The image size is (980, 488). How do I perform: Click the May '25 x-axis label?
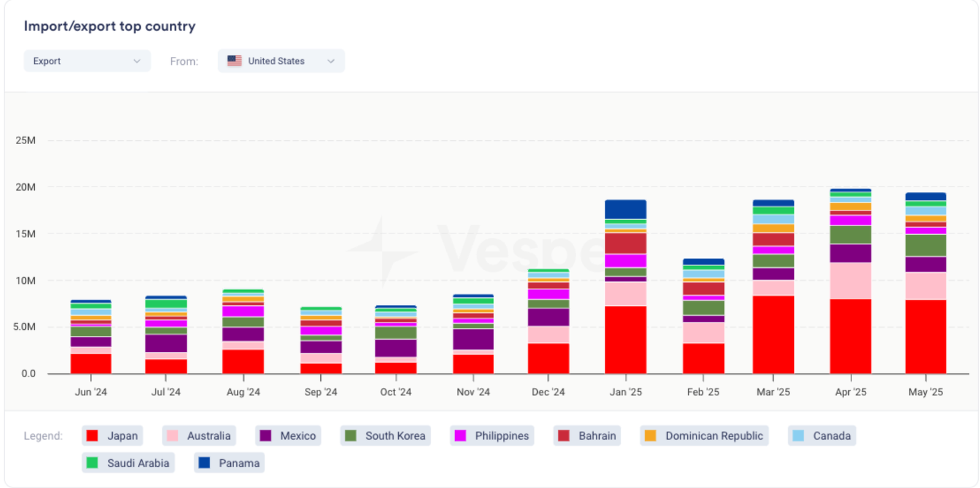[x=925, y=392]
